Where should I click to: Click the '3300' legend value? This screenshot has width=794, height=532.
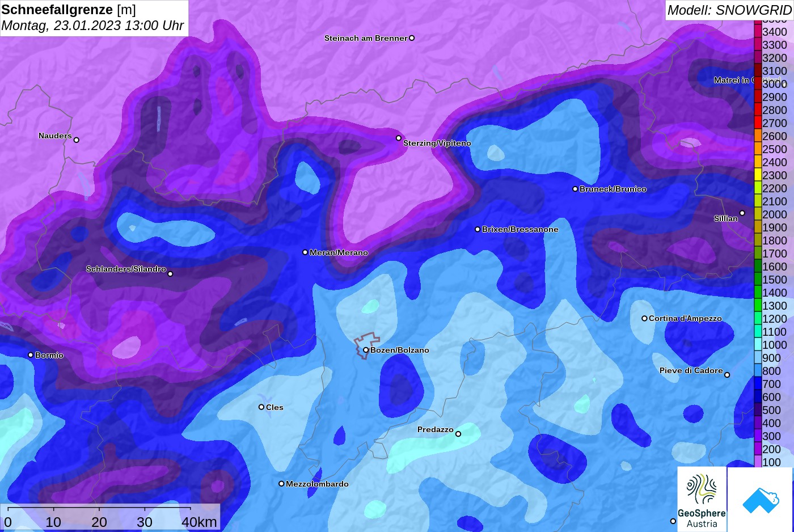[775, 45]
